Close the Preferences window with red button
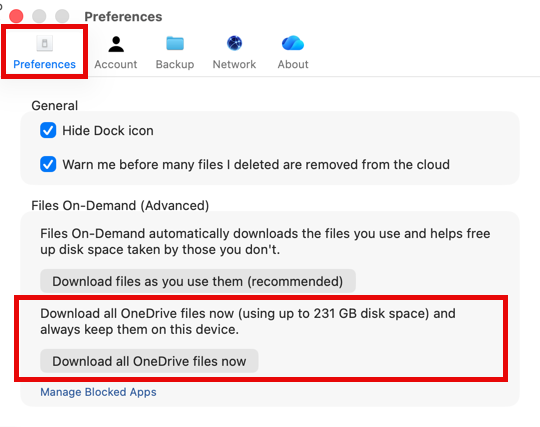Viewport: 540px width, 427px height. 16,16
